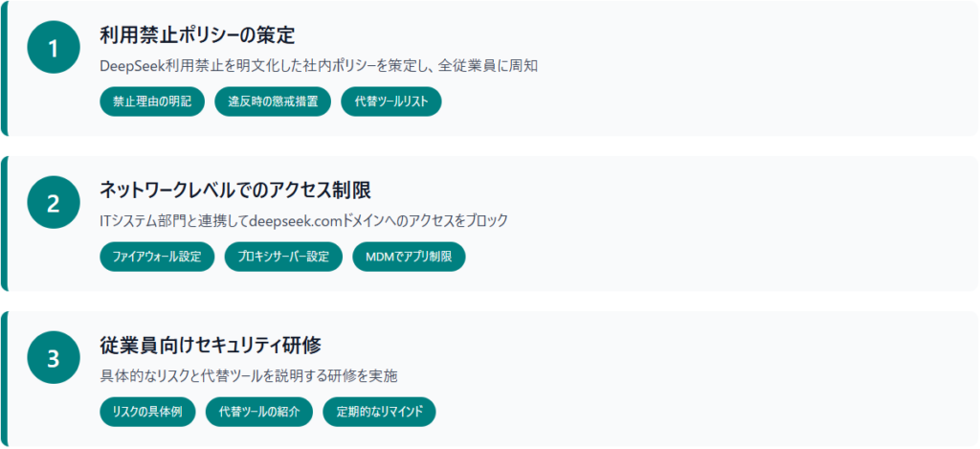Click the step 1 number circle
This screenshot has width=980, height=449.
click(x=53, y=49)
